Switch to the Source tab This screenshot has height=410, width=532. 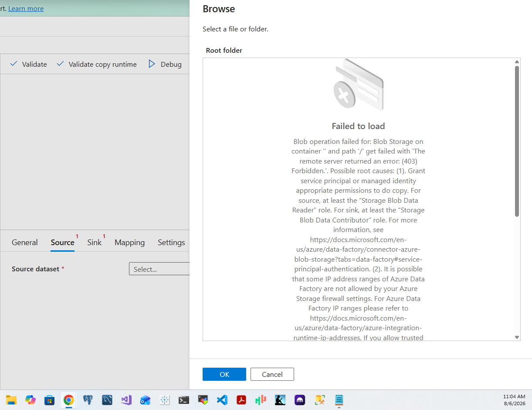point(63,243)
